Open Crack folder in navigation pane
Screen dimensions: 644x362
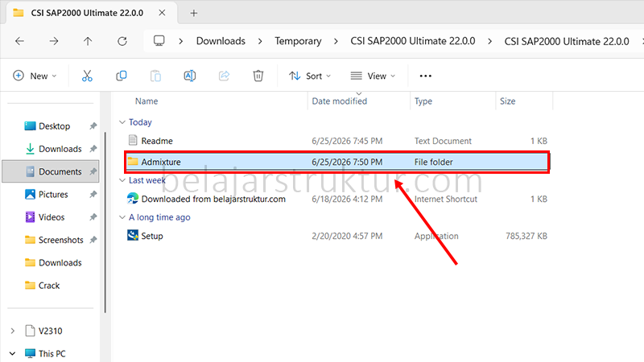pos(49,286)
